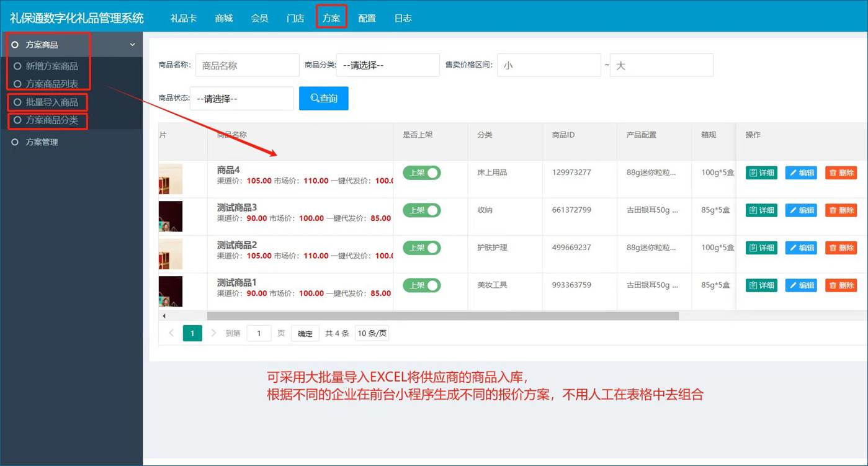
Task: Open the 商品状态 dropdown
Action: click(241, 99)
